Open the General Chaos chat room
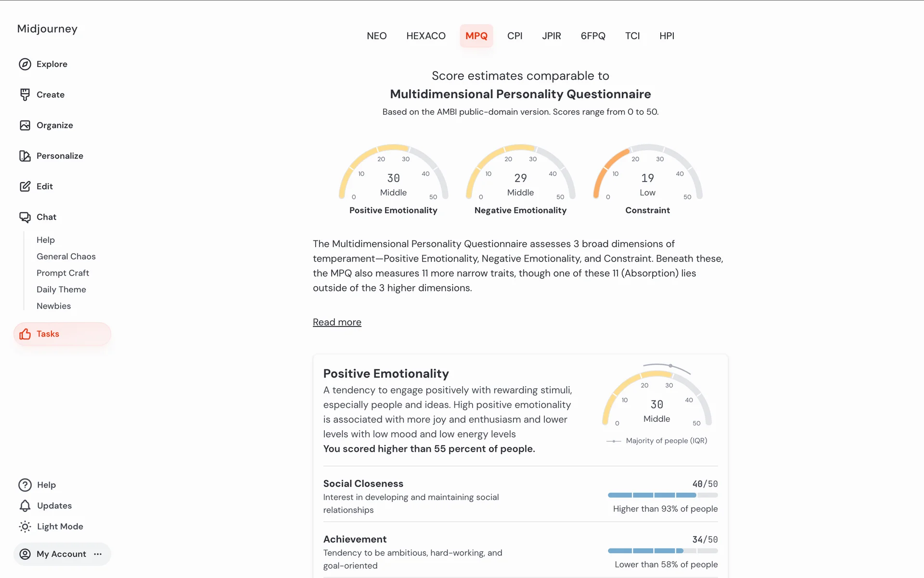924x578 pixels. coord(66,256)
